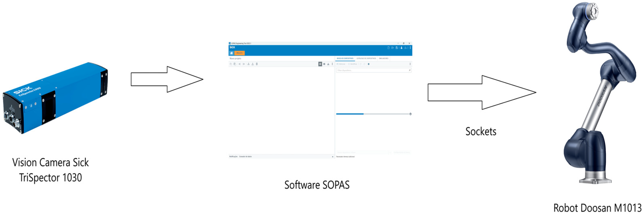Click the Adicionar button
Viewport: 644px width, 216px height.
point(341,64)
